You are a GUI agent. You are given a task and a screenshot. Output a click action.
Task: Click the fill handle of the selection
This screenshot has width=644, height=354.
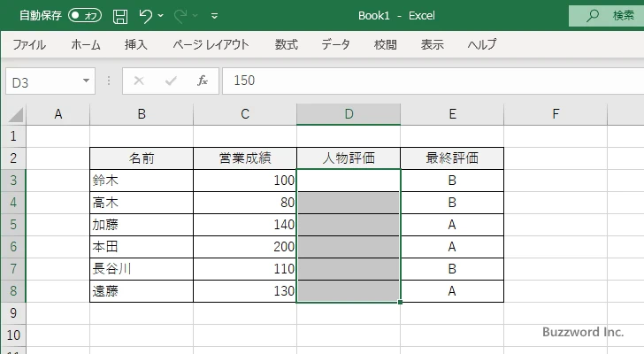(400, 303)
